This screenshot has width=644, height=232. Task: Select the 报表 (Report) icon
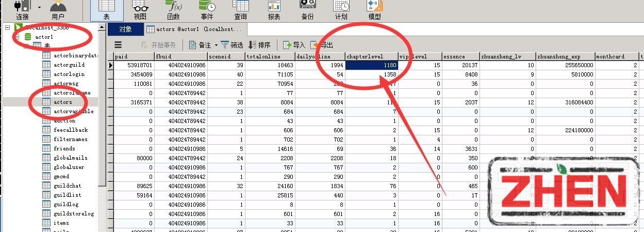(x=274, y=9)
